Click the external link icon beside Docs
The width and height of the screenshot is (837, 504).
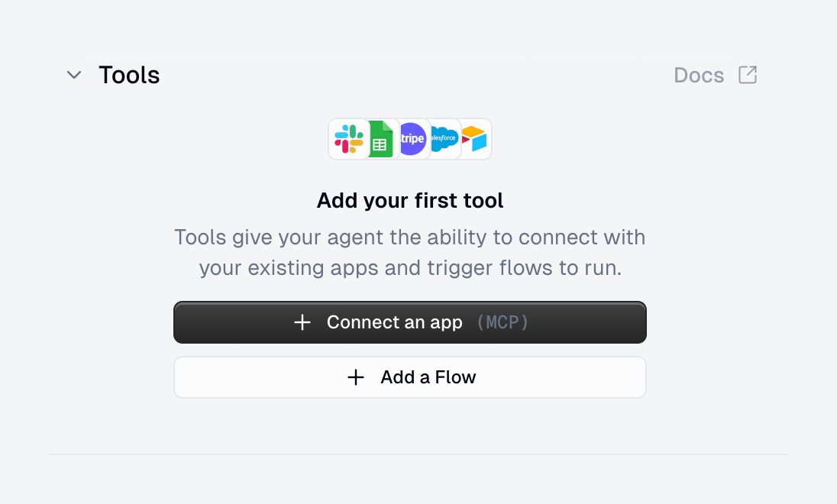click(748, 75)
